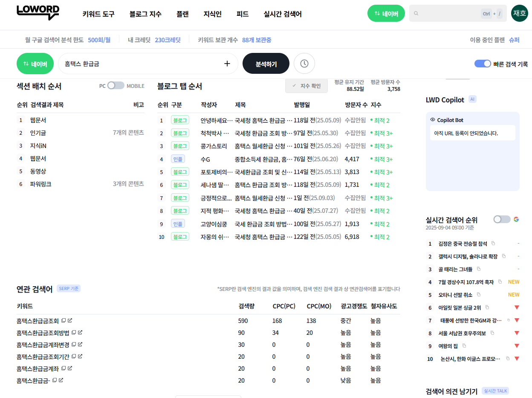532x398 pixels.
Task: Switch engine with 네이버 button beside keyword field
Action: coord(35,64)
